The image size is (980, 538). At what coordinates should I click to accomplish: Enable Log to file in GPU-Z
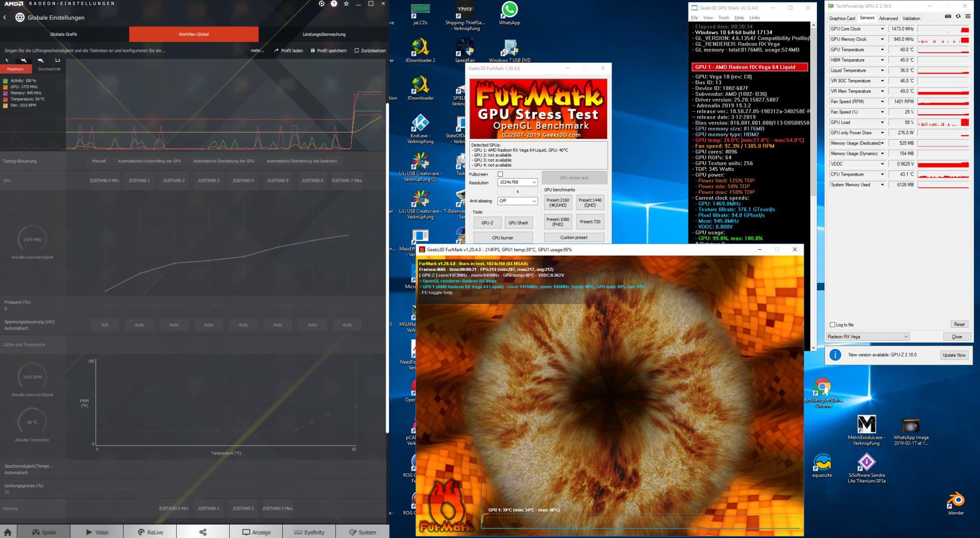pyautogui.click(x=832, y=325)
